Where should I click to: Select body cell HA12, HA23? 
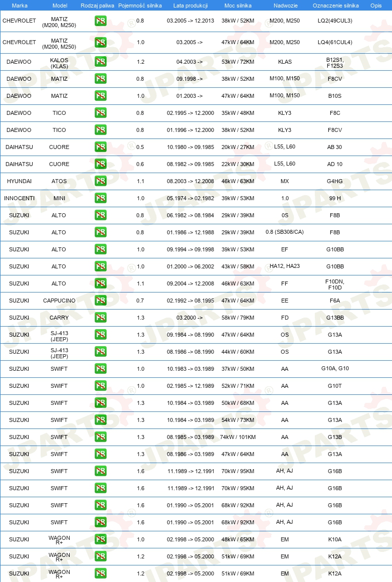pos(284,266)
